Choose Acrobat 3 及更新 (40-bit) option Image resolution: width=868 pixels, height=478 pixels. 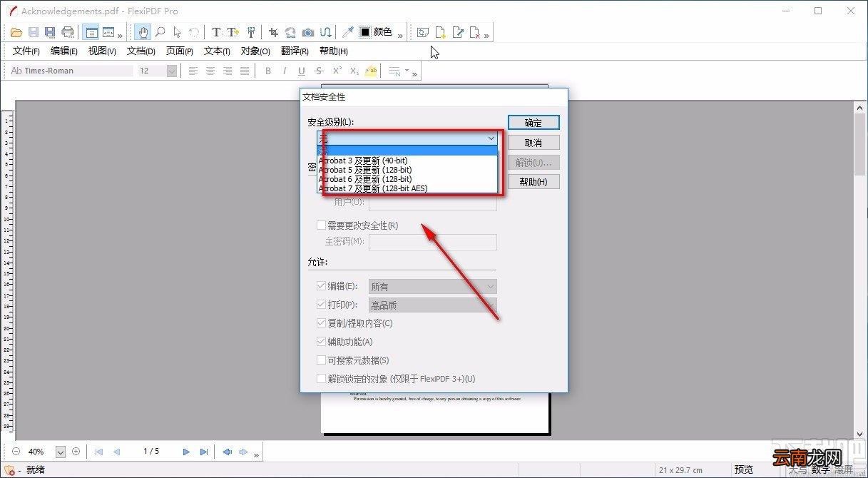pos(407,161)
